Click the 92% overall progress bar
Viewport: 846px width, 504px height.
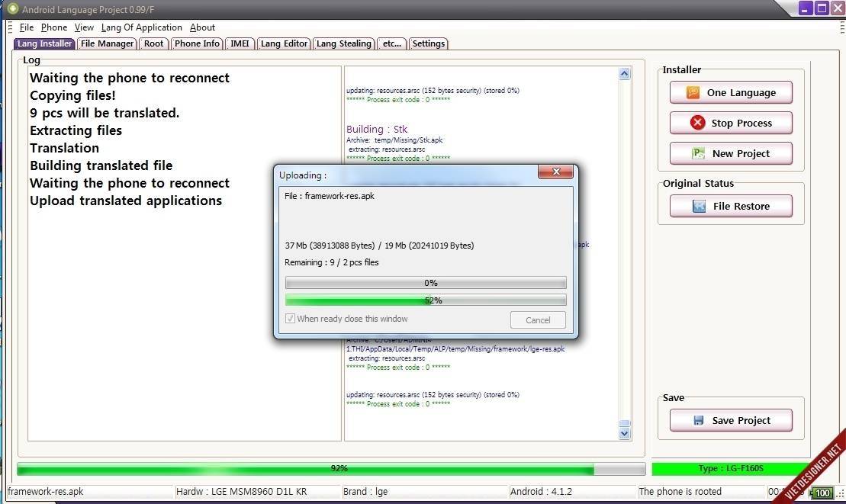tap(331, 468)
